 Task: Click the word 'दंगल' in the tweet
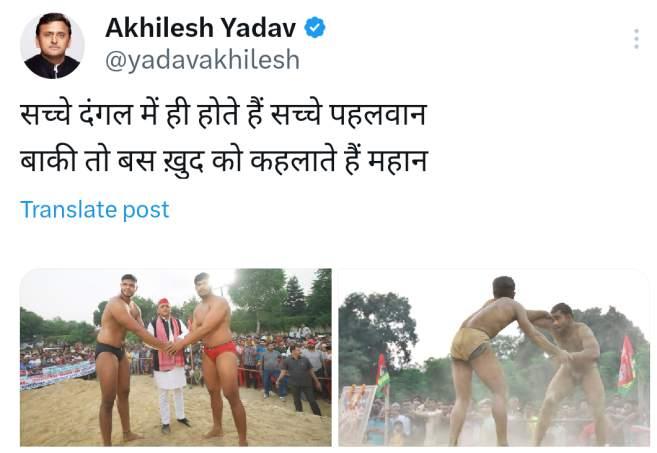[106, 115]
